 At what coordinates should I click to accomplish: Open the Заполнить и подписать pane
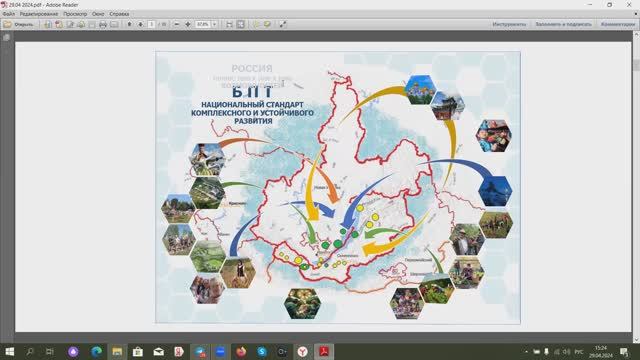click(563, 24)
